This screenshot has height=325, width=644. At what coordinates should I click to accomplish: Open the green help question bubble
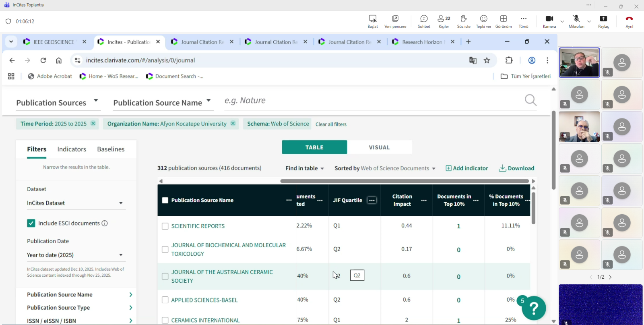coord(534,308)
